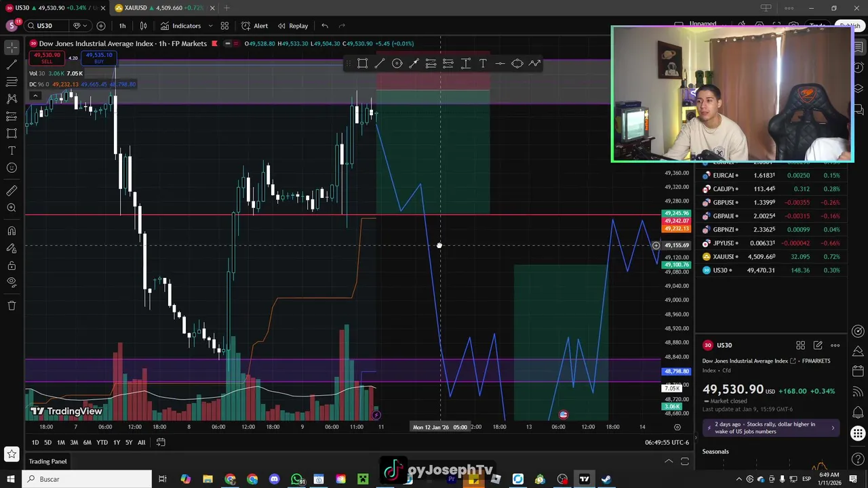This screenshot has height=488, width=868.
Task: Add a note with the US30 panel pencil icon
Action: 818,346
